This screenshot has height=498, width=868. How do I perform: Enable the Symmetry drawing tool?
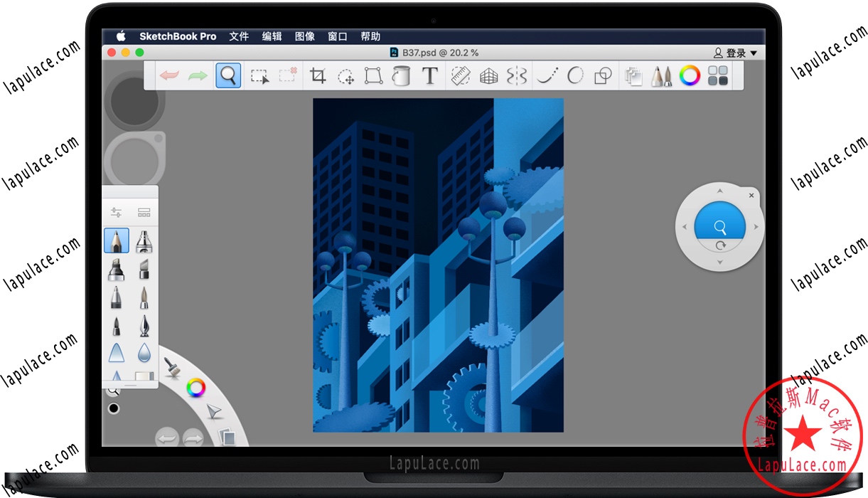tap(517, 76)
